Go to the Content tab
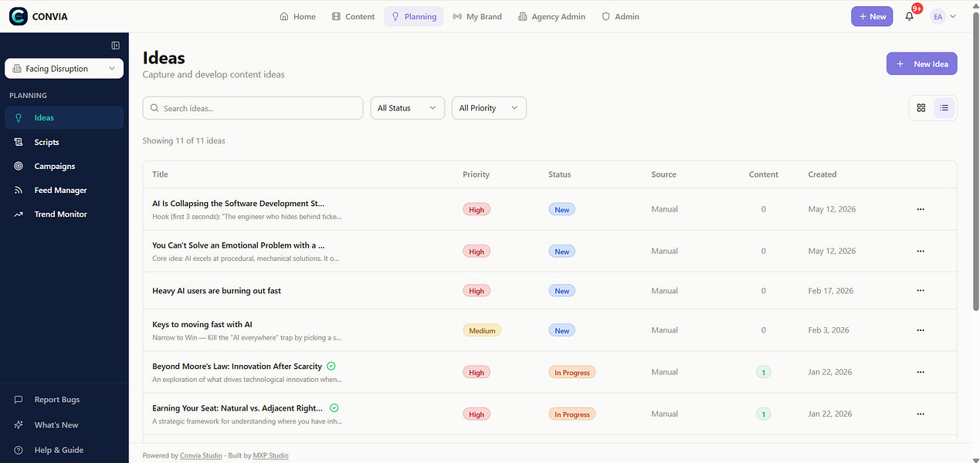 click(353, 16)
